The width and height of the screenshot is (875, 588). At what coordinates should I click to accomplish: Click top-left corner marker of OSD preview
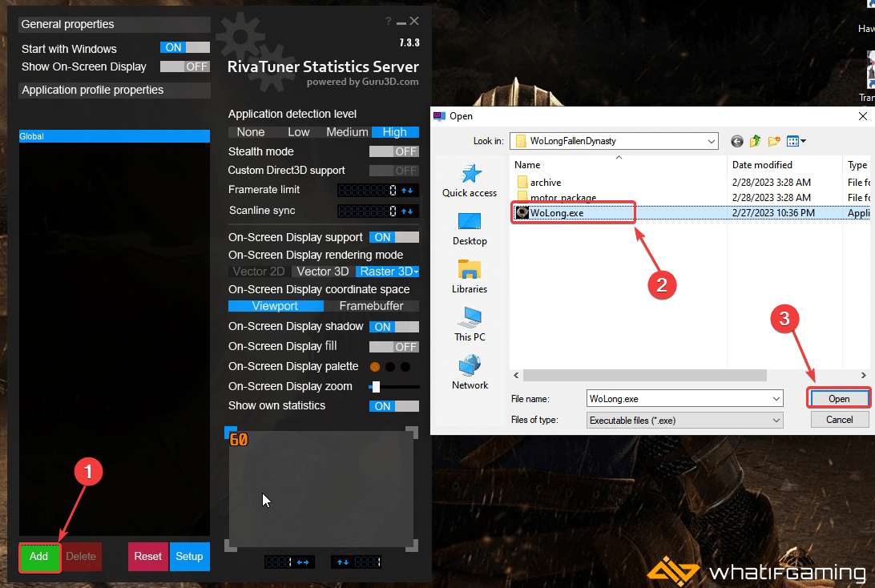[x=231, y=433]
